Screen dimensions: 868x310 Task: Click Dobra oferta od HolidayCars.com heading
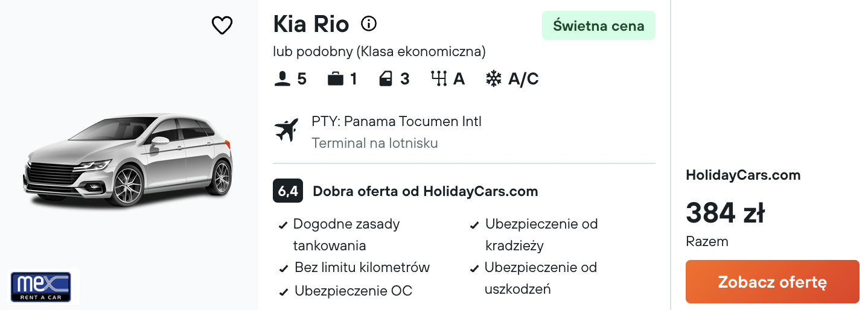click(x=425, y=192)
